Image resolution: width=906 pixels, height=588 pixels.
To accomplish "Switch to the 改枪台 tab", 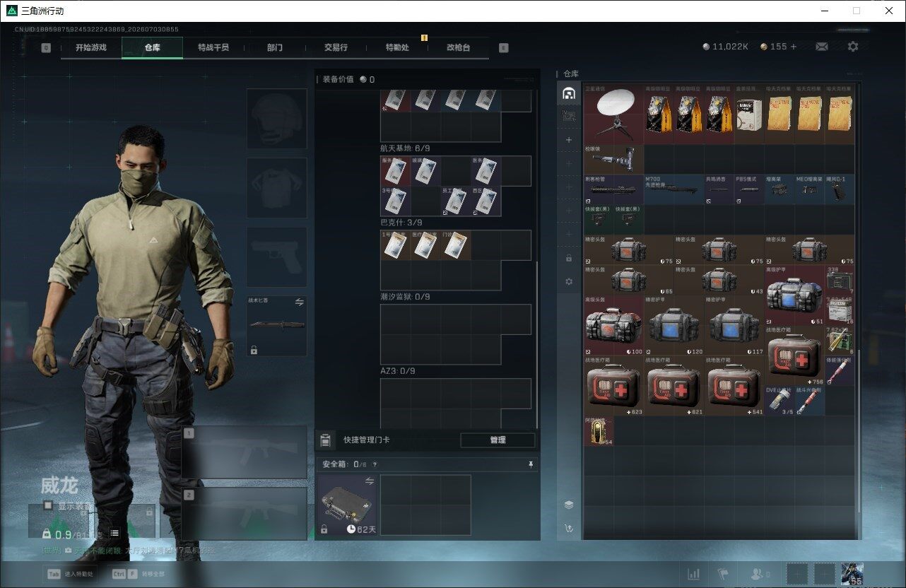I will tap(458, 47).
